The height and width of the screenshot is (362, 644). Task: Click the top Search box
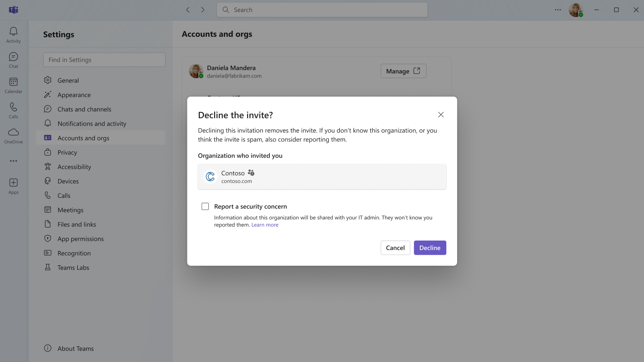(322, 10)
